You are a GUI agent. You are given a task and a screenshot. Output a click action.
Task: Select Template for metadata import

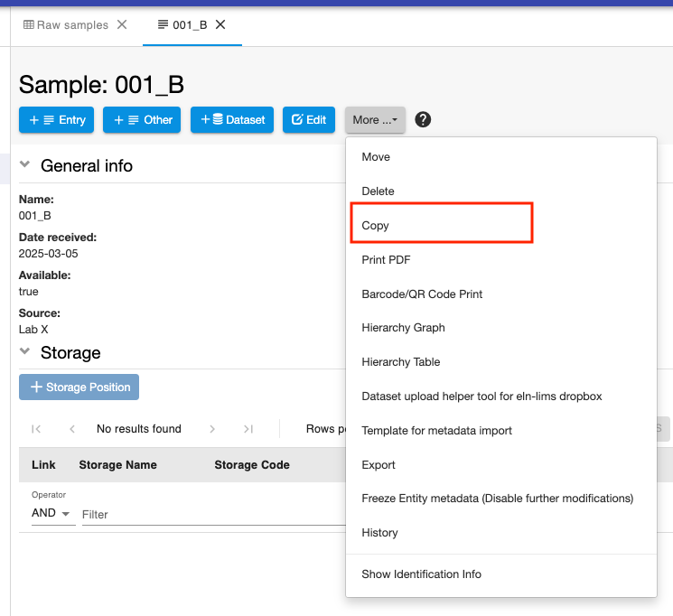click(x=500, y=431)
